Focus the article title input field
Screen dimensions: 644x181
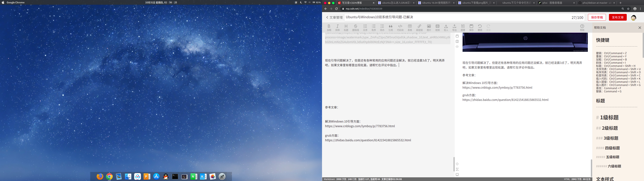coord(465,17)
